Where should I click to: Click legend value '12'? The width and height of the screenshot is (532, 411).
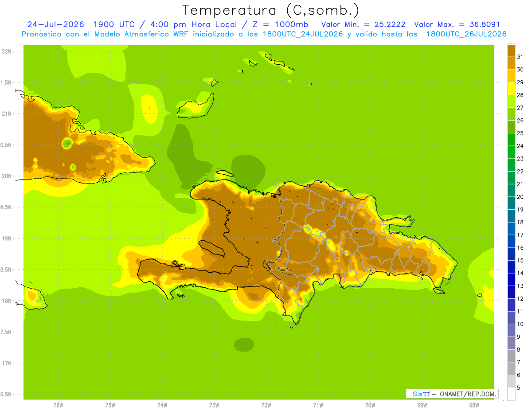click(520, 298)
